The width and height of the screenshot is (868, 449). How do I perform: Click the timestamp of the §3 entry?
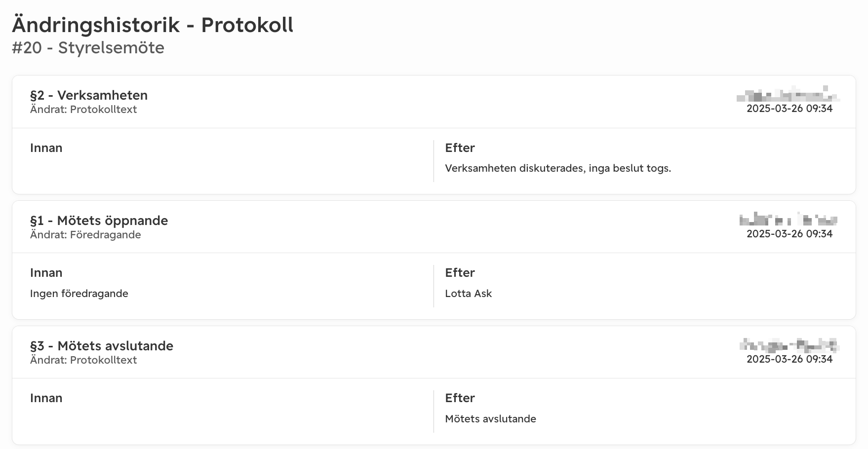pos(789,359)
